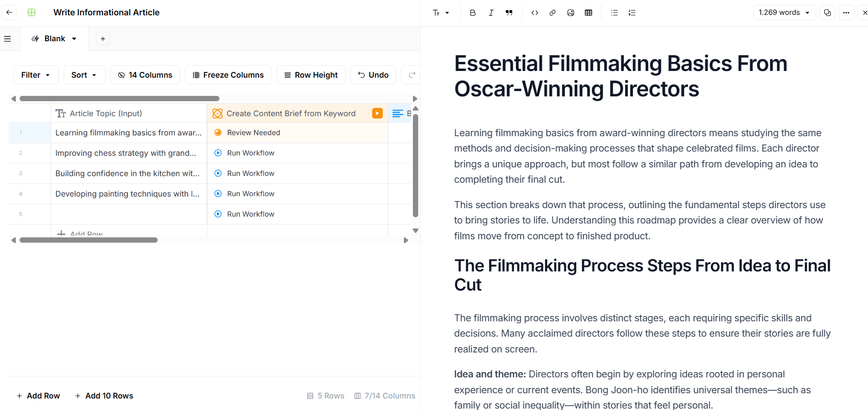The width and height of the screenshot is (868, 410).
Task: Add a new view tab
Action: (103, 39)
